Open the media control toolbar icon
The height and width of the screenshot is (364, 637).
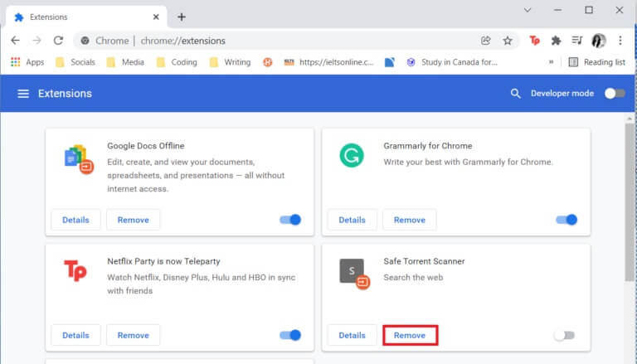click(577, 41)
